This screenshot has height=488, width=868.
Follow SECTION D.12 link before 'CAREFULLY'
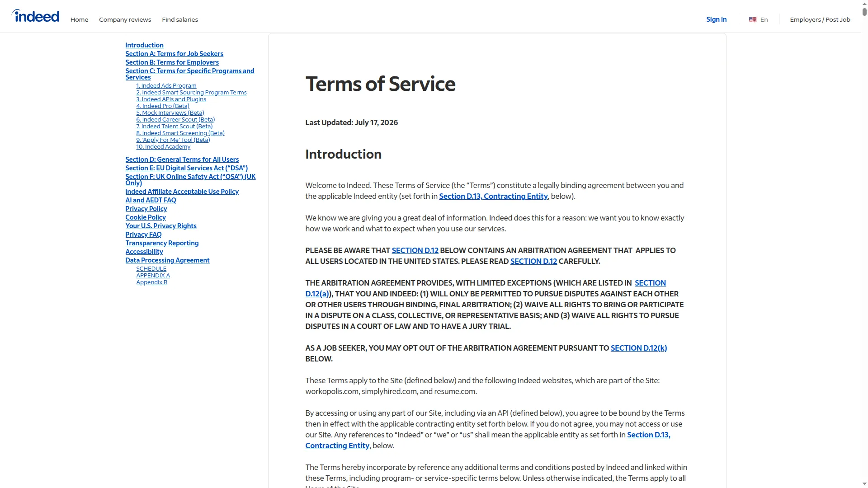point(533,261)
